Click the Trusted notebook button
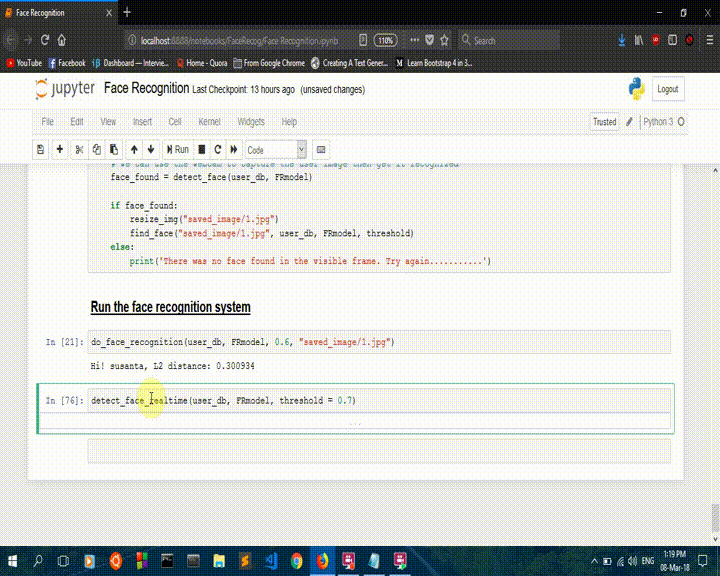Image resolution: width=720 pixels, height=576 pixels. (x=604, y=122)
